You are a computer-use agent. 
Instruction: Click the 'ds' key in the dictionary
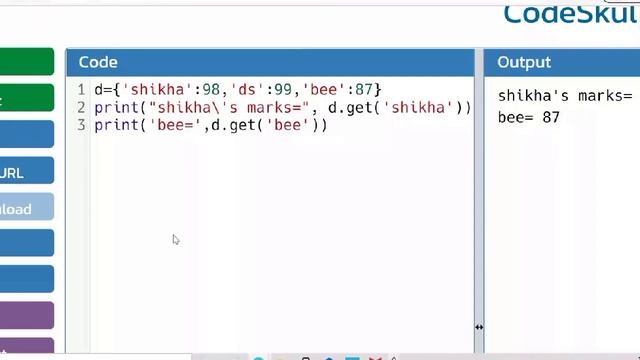[x=247, y=89]
